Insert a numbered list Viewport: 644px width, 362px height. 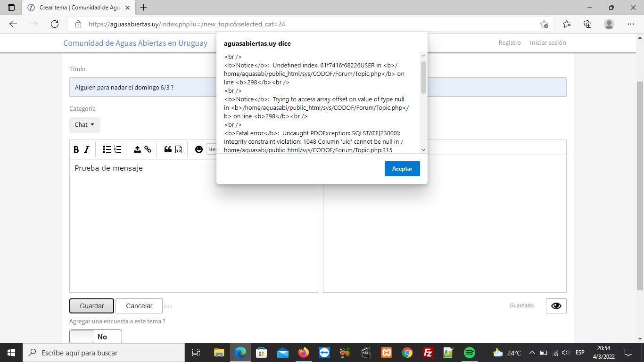(118, 149)
